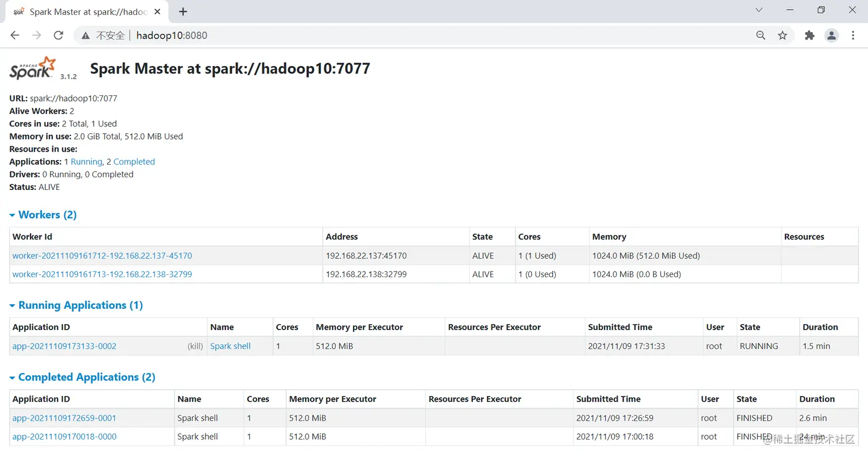The image size is (868, 458).
Task: Click the browser back arrow
Action: click(x=15, y=36)
